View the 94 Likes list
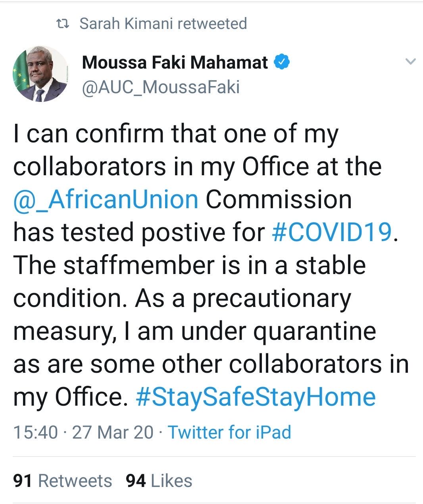The image size is (423, 504). click(x=159, y=481)
